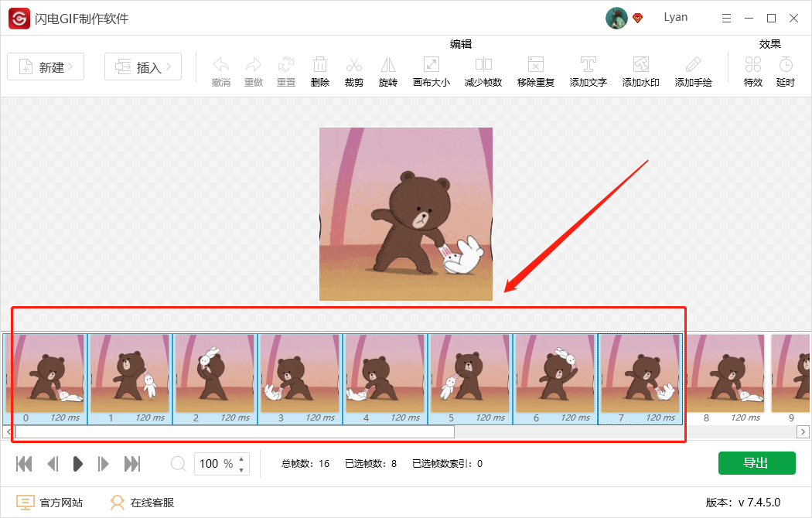The width and height of the screenshot is (812, 518).
Task: Select frame 3 thumbnail
Action: [300, 379]
